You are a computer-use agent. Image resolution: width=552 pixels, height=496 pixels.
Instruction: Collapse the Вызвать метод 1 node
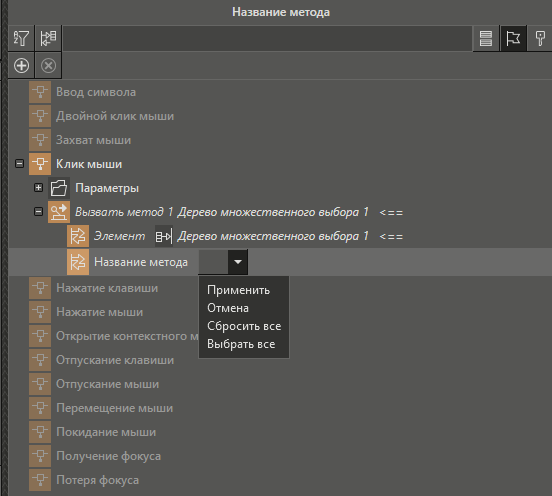pos(38,212)
